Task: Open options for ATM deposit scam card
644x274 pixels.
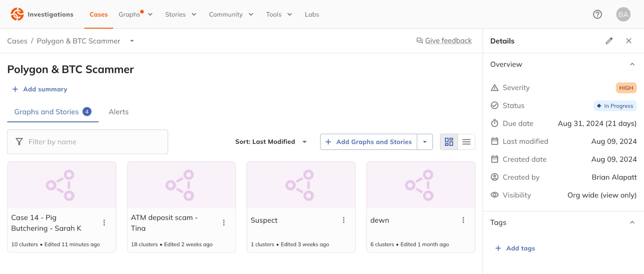Action: click(x=224, y=223)
